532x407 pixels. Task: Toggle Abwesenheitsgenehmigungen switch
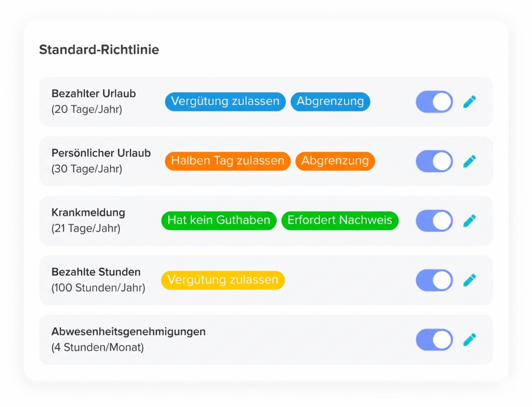[434, 340]
